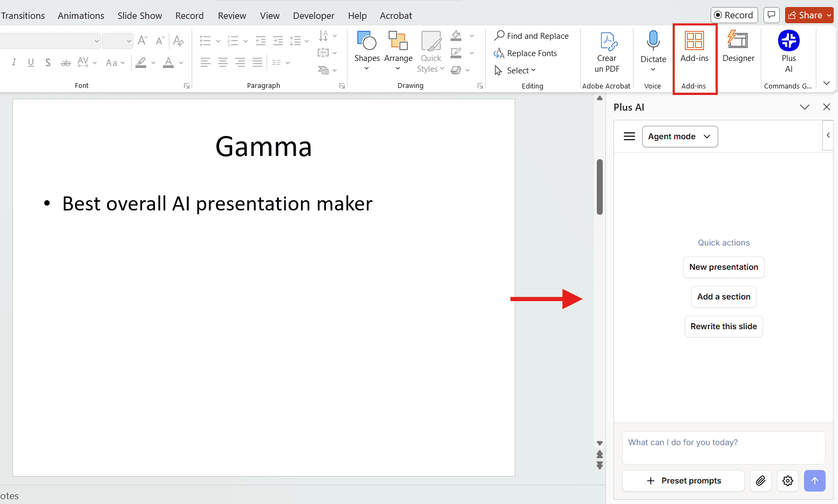Convert to SmartArt graphic

328,70
